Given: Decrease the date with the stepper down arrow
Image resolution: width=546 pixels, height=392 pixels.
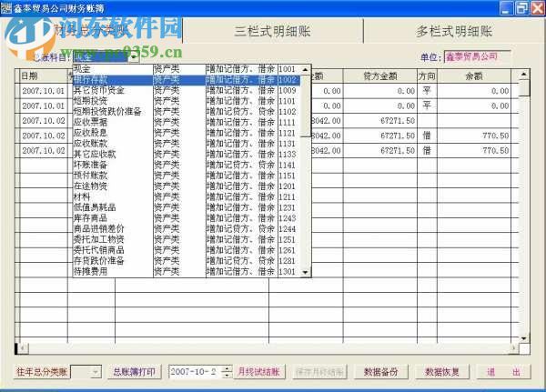Looking at the screenshot, I should 227,375.
